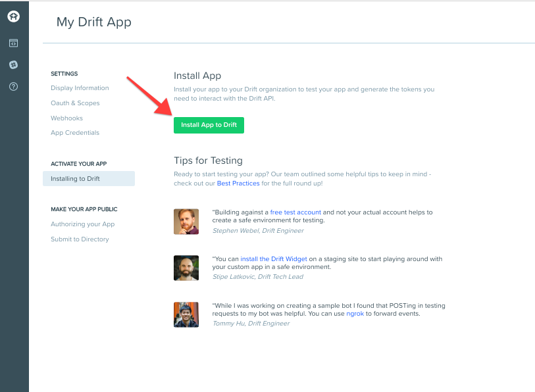View App Credentials
The width and height of the screenshot is (535, 392).
[75, 133]
